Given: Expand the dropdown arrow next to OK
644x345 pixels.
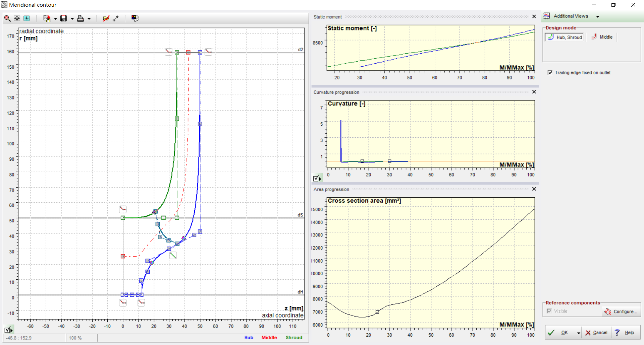Looking at the screenshot, I should (579, 333).
